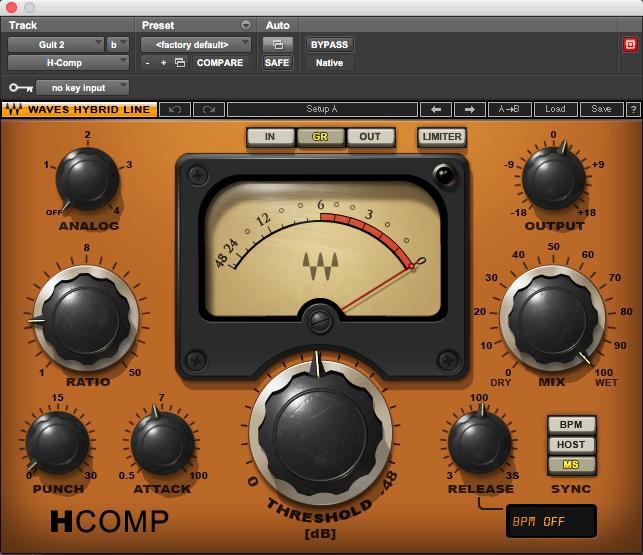The image size is (643, 555).
Task: Open the Preset menu circle arrow
Action: 246,25
